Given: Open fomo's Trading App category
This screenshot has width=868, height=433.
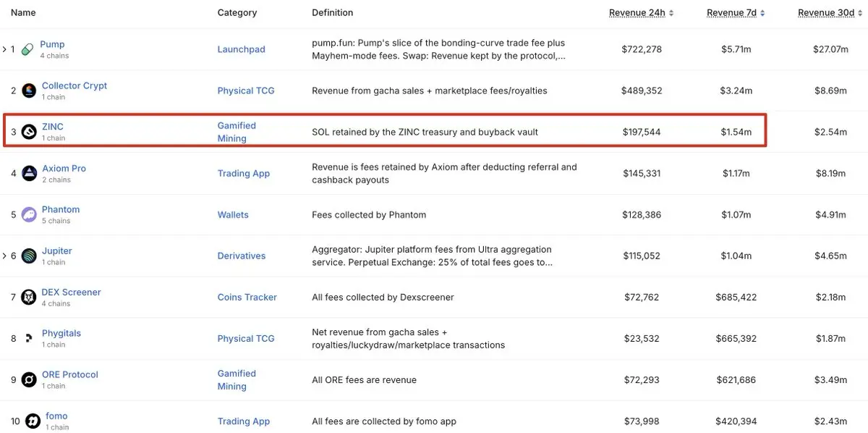Looking at the screenshot, I should click(244, 421).
